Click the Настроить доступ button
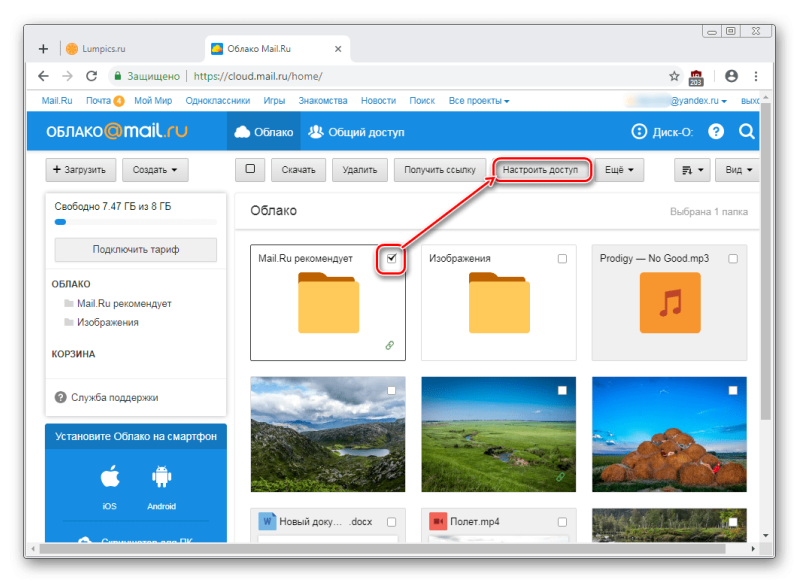The image size is (800, 583). tap(540, 169)
